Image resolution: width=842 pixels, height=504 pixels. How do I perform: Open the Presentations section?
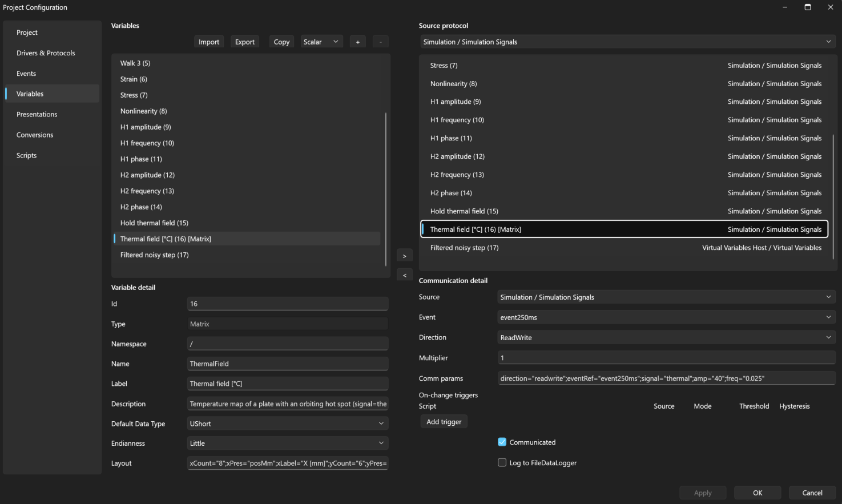[x=53, y=114]
